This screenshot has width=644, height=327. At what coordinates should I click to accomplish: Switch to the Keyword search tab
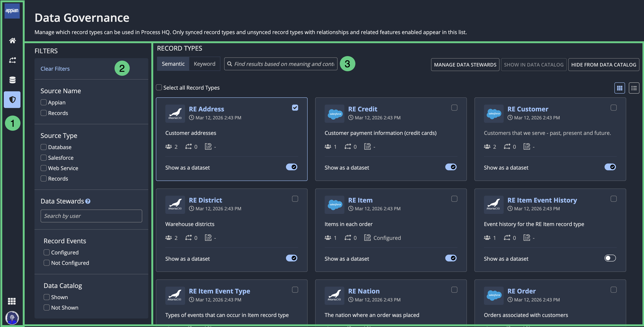204,64
